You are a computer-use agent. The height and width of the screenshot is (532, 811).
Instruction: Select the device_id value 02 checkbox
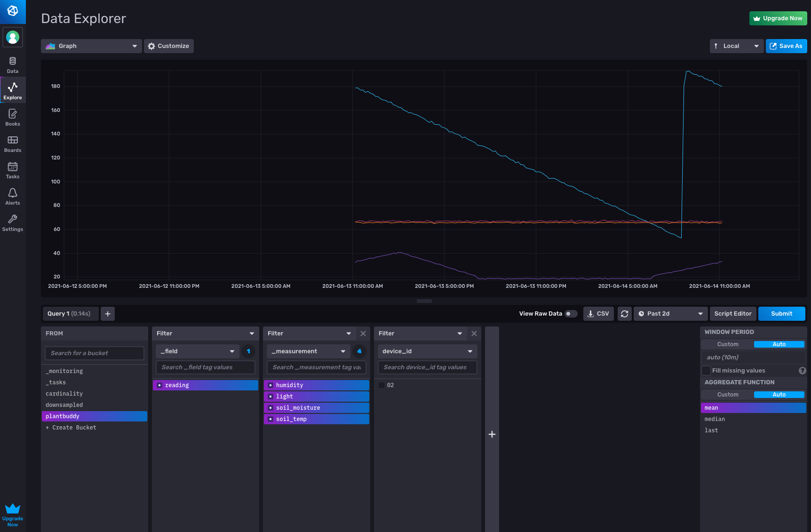[x=381, y=385]
